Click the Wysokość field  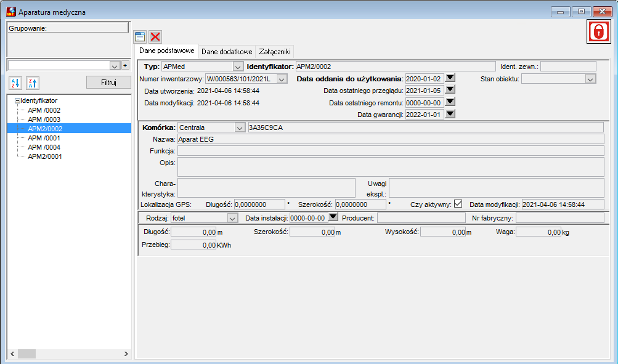point(444,232)
